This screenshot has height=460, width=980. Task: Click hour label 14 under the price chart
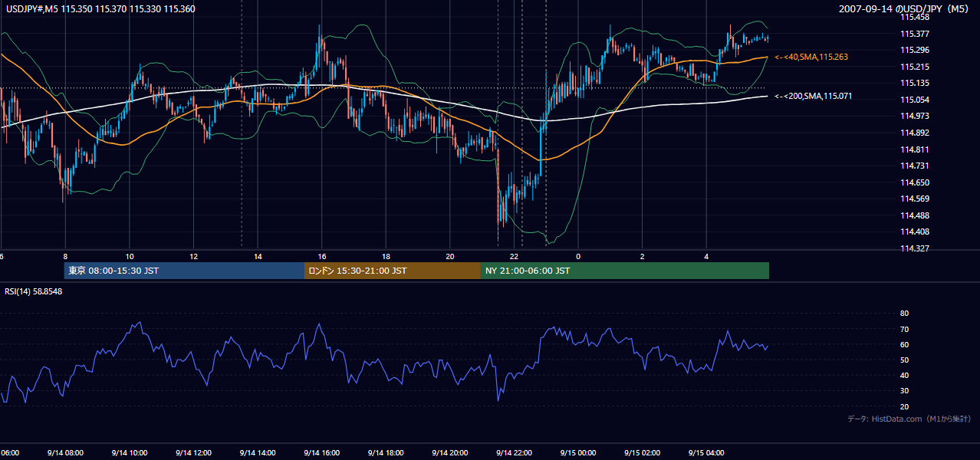point(258,256)
